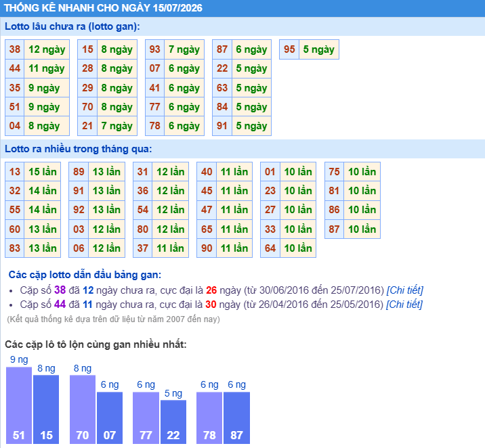The image size is (485, 448).
Task: Click number 87 with 10 lần
Action: pyautogui.click(x=335, y=229)
